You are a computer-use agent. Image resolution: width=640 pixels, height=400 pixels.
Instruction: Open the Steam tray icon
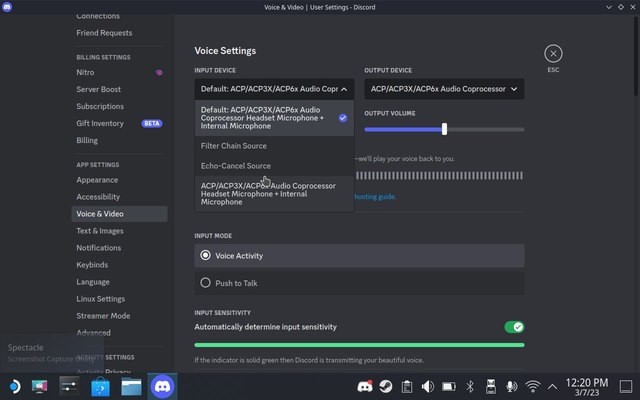pyautogui.click(x=386, y=386)
